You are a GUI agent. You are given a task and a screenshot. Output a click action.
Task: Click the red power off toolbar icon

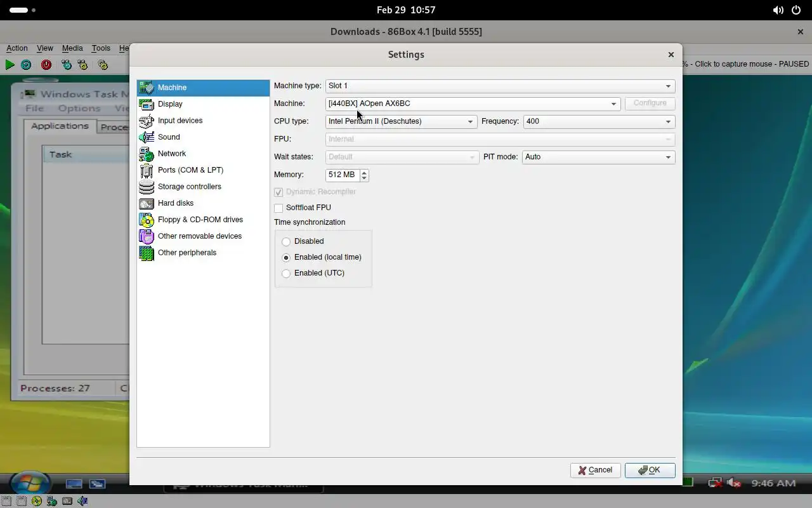coord(46,65)
